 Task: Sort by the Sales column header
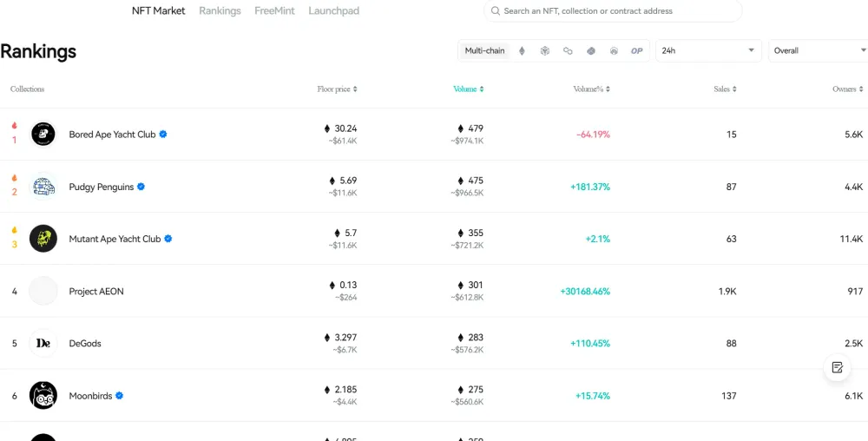click(x=725, y=89)
